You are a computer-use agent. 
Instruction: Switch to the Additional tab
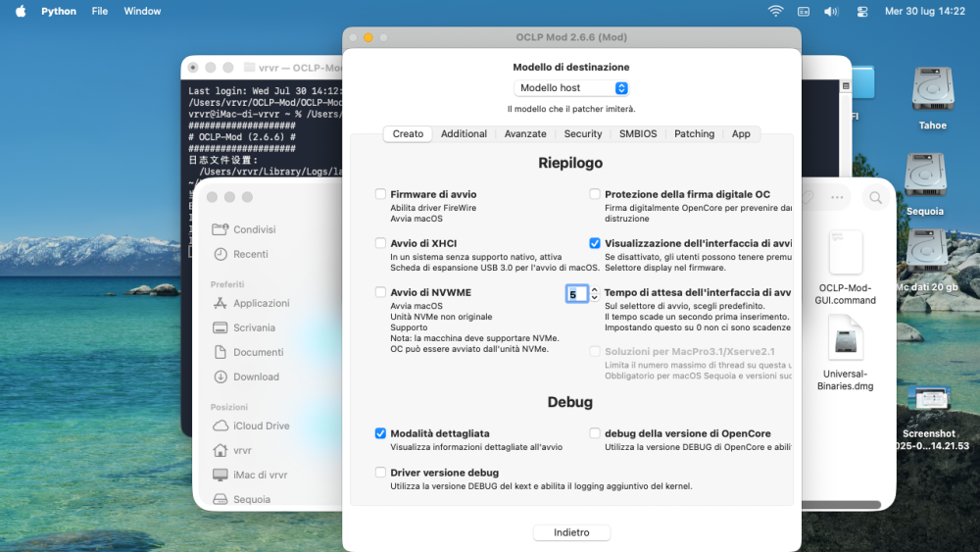pos(464,133)
